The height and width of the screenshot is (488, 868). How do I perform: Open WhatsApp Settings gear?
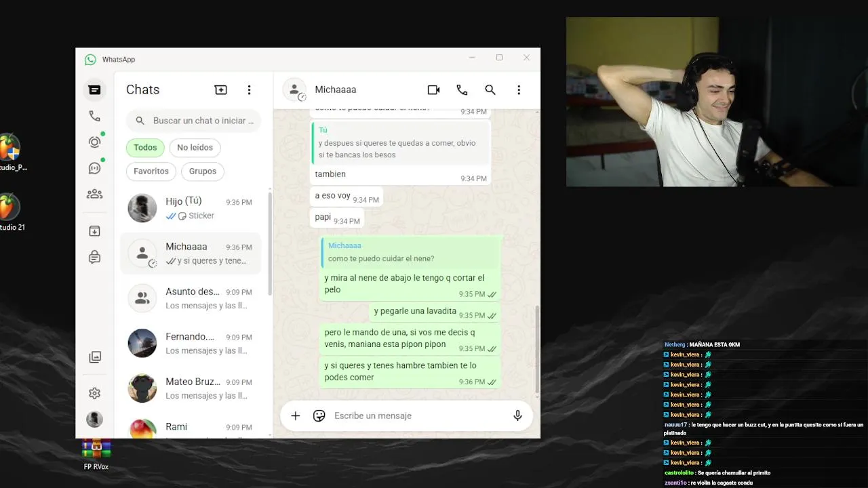pos(94,393)
